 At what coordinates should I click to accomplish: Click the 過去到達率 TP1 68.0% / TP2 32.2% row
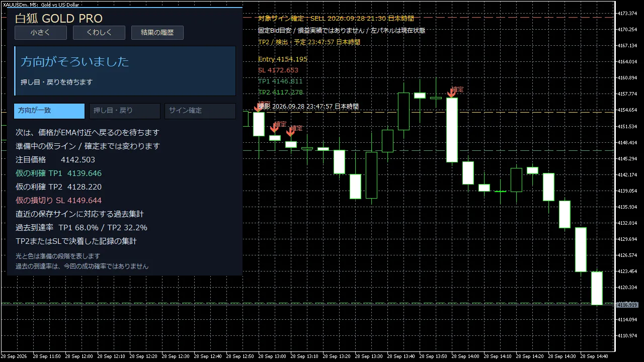coord(82,228)
